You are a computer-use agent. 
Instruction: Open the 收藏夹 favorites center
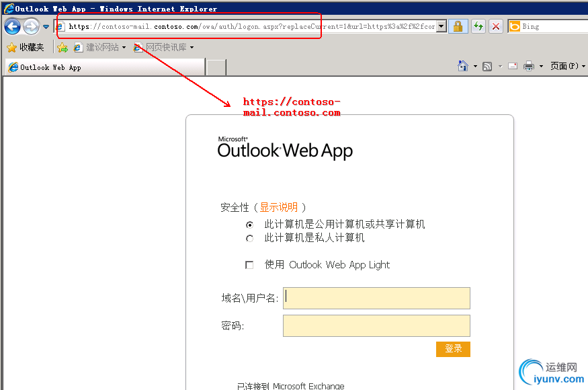(x=26, y=47)
